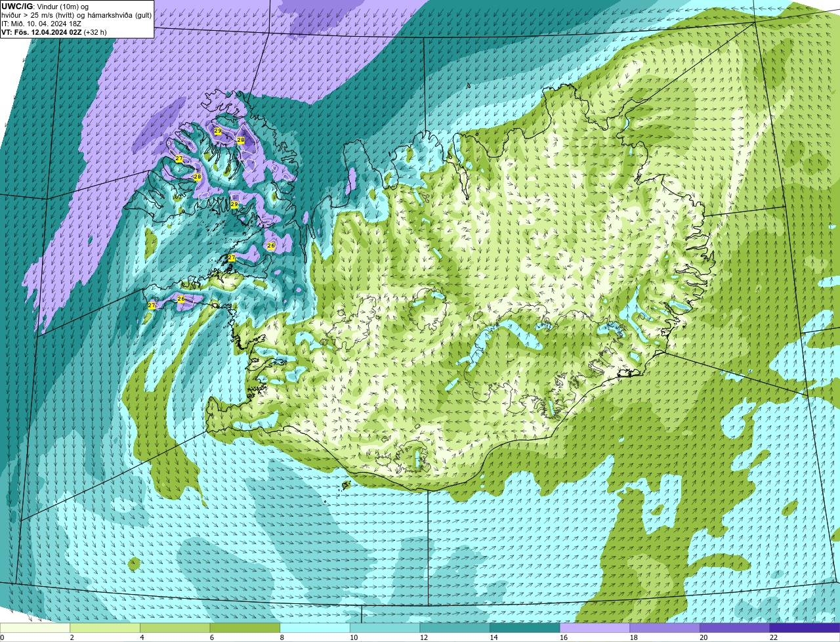Image resolution: width=840 pixels, height=642 pixels.
Task: Select the 6–8 m/s olive legend swatch
Action: (x=245, y=628)
